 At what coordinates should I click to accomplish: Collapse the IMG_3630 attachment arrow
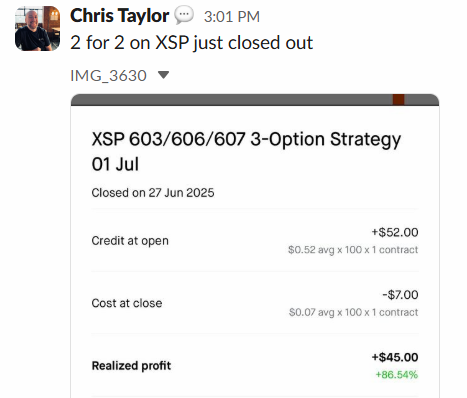click(163, 75)
